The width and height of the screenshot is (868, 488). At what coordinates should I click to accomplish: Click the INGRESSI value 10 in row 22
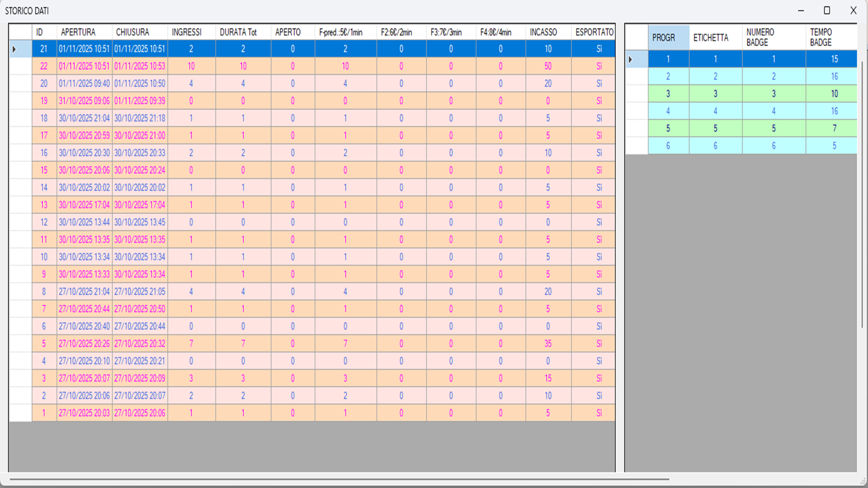coord(191,66)
